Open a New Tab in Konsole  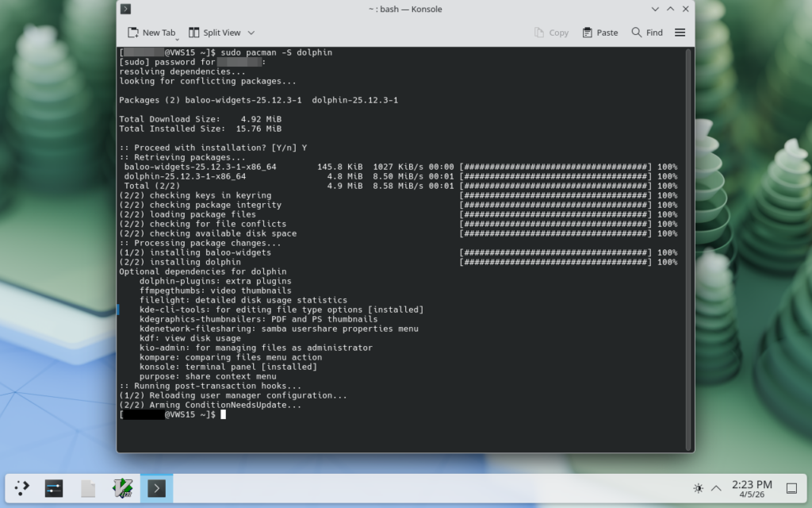151,33
